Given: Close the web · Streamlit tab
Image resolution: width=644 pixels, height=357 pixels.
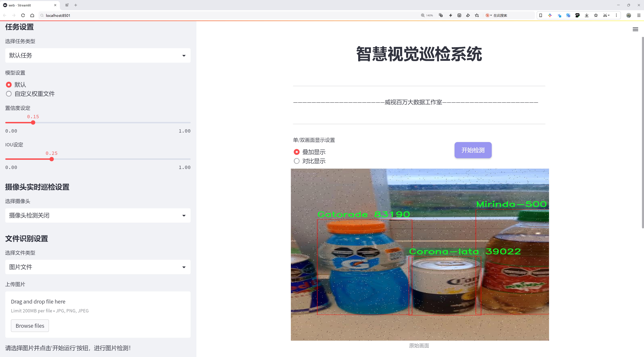Looking at the screenshot, I should (55, 5).
